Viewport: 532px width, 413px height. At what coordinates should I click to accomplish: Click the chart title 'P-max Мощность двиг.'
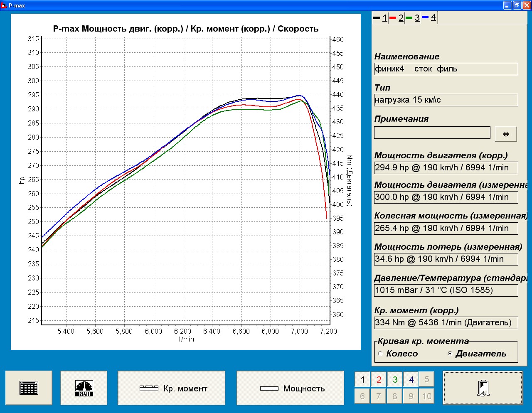click(x=186, y=29)
